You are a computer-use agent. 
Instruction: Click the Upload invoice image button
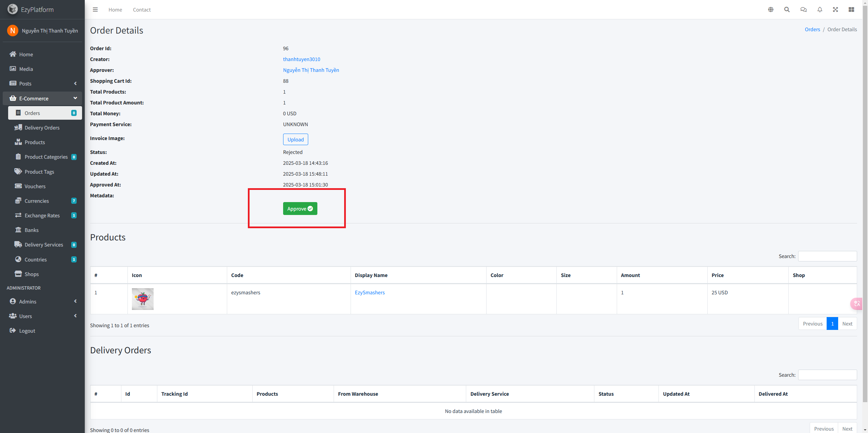pyautogui.click(x=296, y=139)
